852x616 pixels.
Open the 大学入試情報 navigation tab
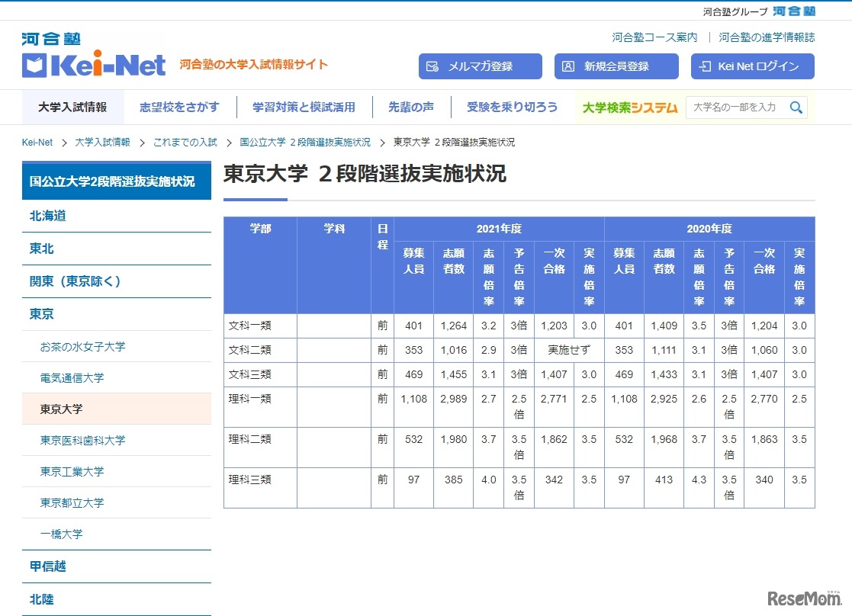72,107
